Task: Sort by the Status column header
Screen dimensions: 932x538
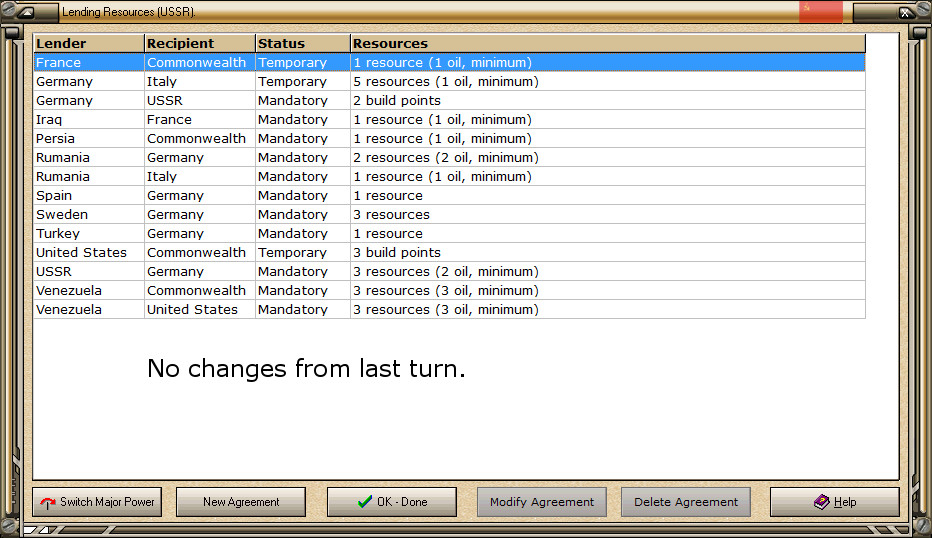Action: 303,43
